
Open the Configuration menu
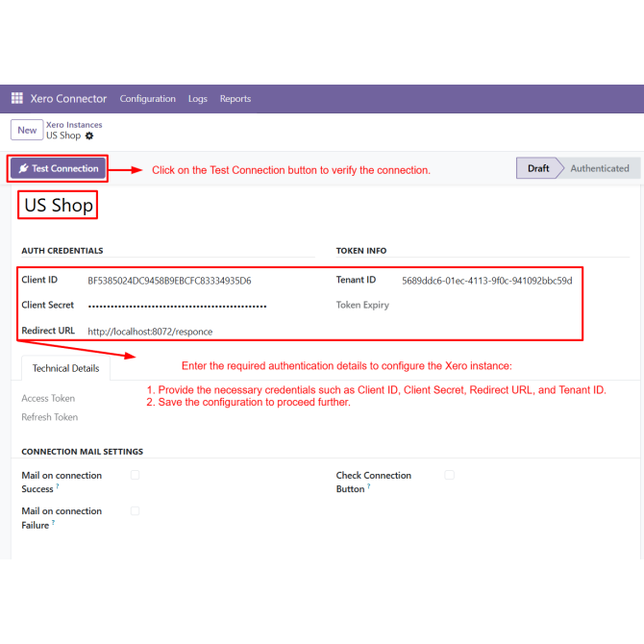pos(147,99)
